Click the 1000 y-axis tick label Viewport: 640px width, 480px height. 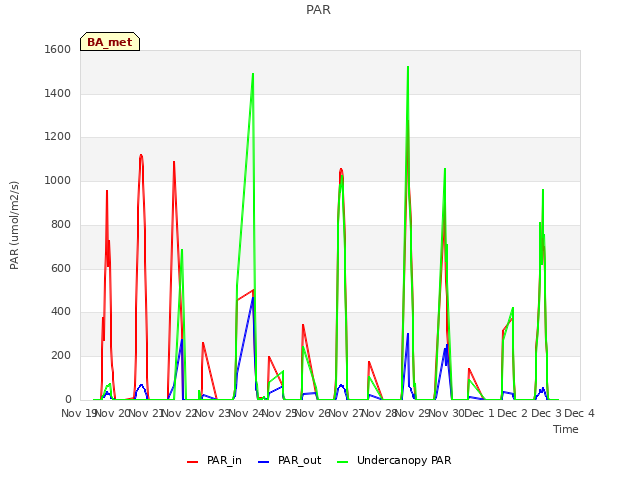(x=58, y=181)
